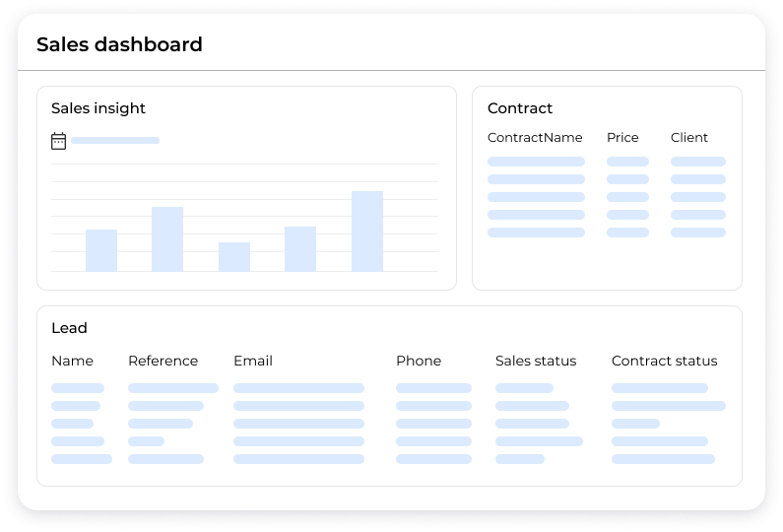Screen dimensions: 783x532
Task: Click the Contract status column header
Action: point(664,361)
